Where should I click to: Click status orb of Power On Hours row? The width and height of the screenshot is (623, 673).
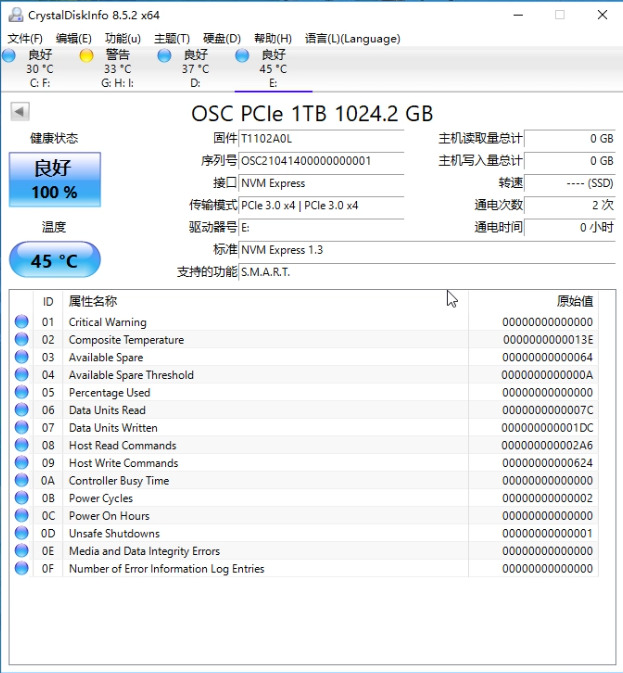click(21, 515)
